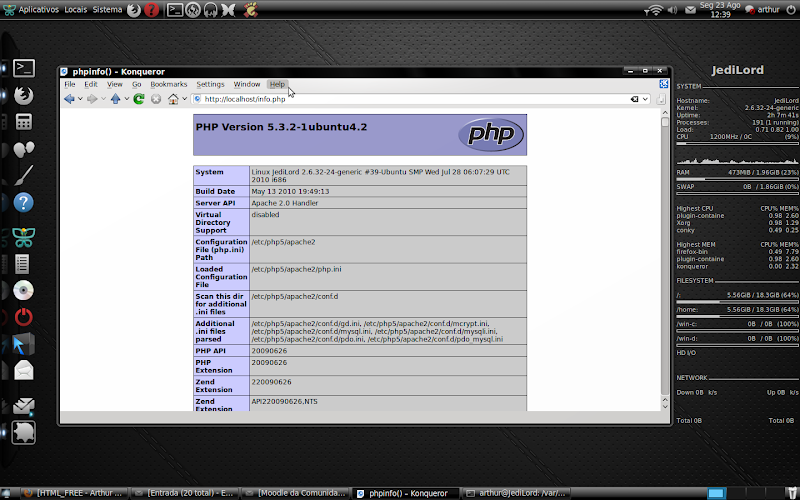Open the Help menu
This screenshot has width=800, height=500.
tap(278, 84)
